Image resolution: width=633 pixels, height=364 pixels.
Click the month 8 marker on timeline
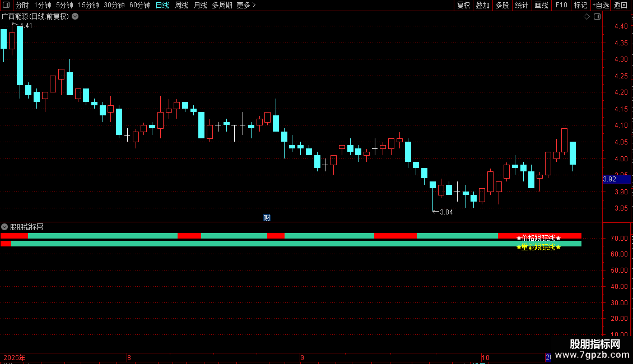pyautogui.click(x=129, y=357)
